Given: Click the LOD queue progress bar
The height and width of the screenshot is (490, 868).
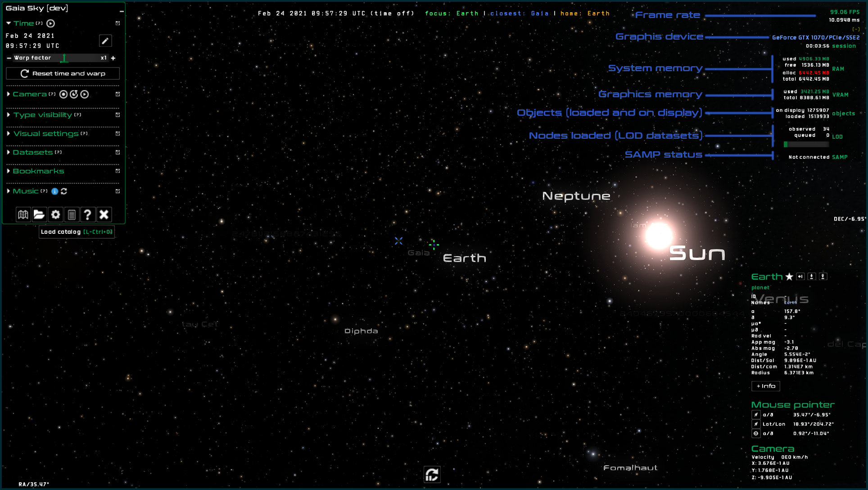Looking at the screenshot, I should tap(806, 145).
